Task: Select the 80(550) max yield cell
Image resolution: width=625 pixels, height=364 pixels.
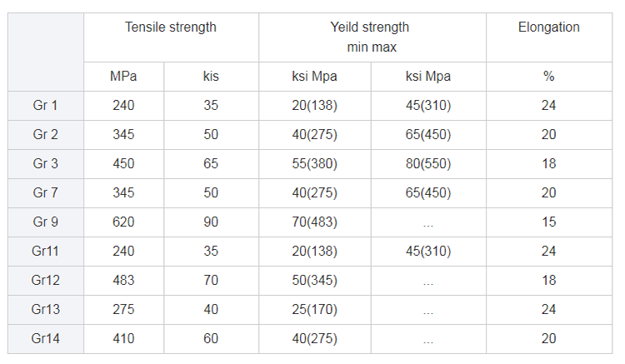Action: 427,164
